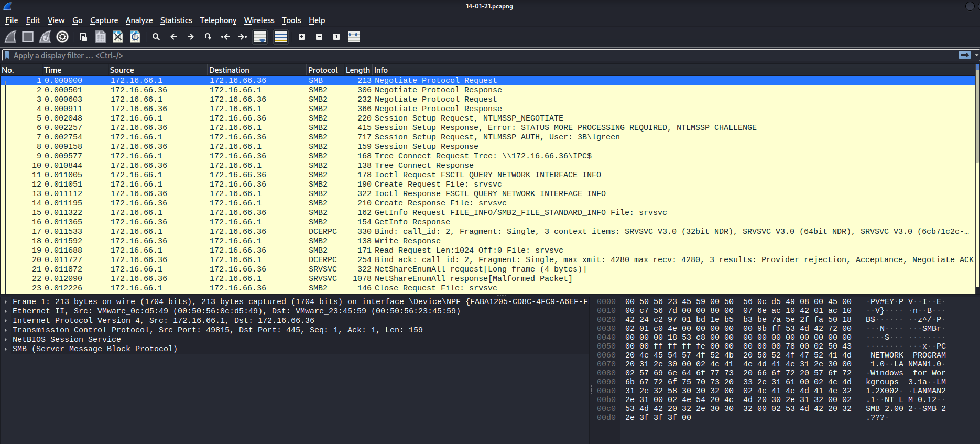980x444 pixels.
Task: Find a packet with magnifier icon
Action: 156,37
